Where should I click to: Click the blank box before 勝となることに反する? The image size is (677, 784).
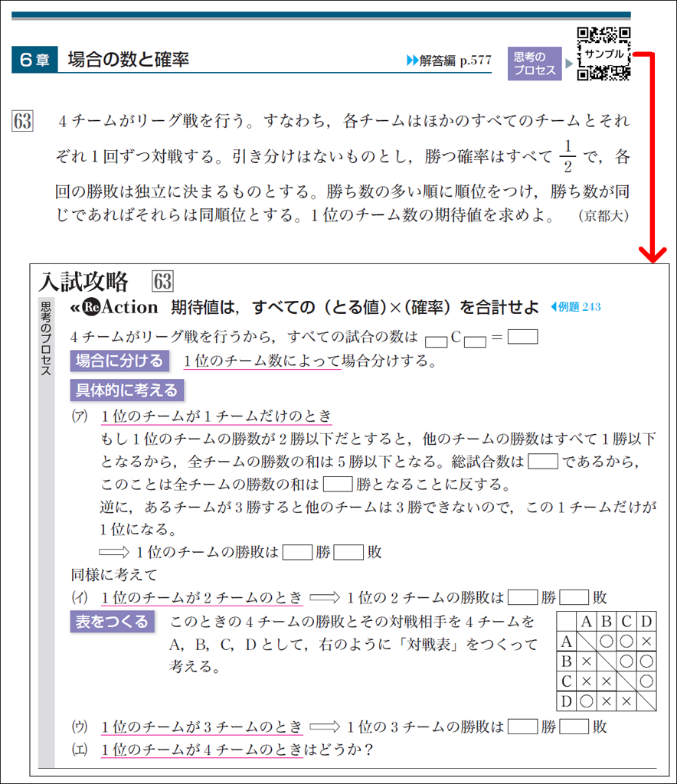337,483
